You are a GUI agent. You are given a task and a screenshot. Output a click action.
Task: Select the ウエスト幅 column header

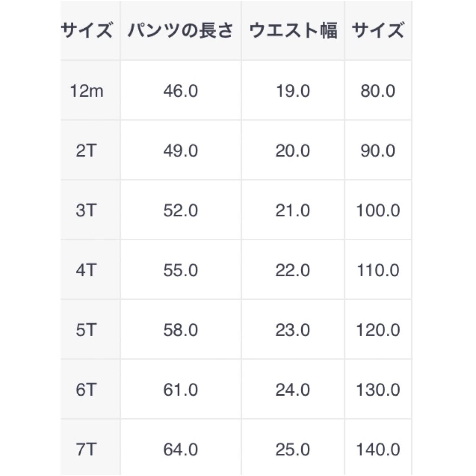(293, 30)
